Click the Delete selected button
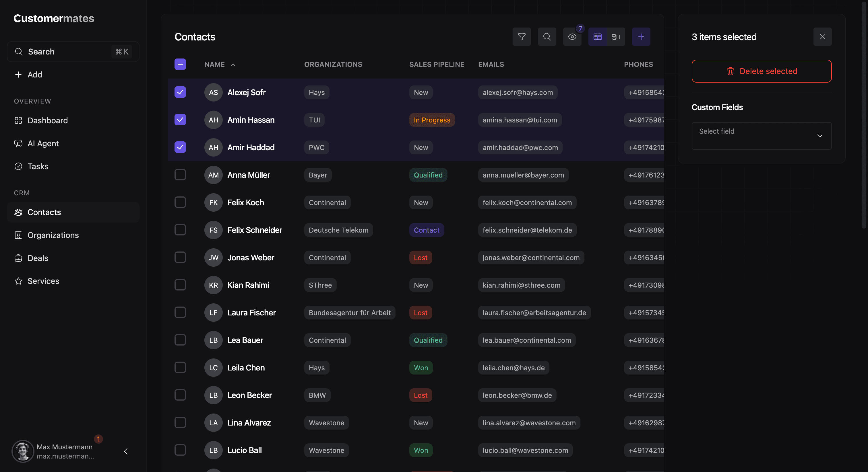 click(x=761, y=71)
